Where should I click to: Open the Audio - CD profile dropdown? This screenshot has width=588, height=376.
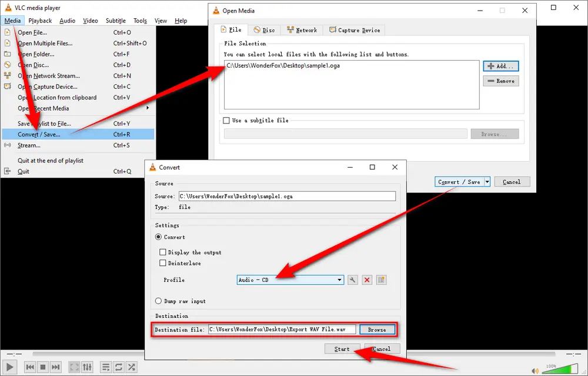[x=290, y=280]
